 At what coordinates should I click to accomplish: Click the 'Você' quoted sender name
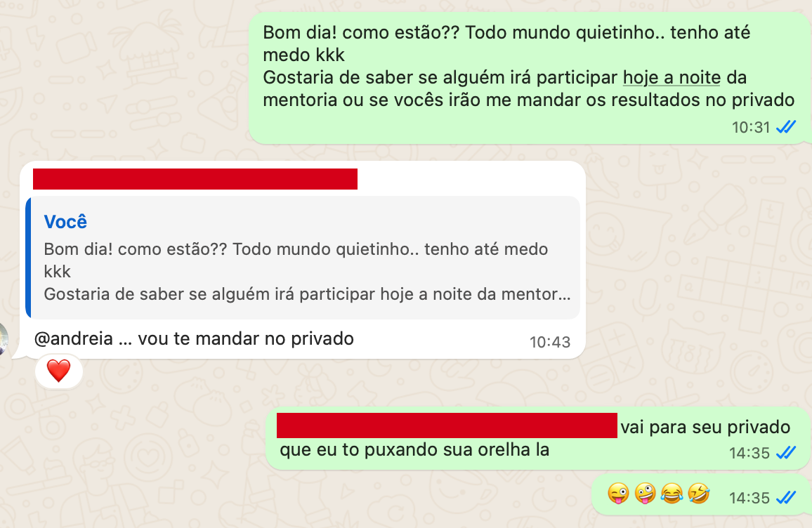coord(65,222)
